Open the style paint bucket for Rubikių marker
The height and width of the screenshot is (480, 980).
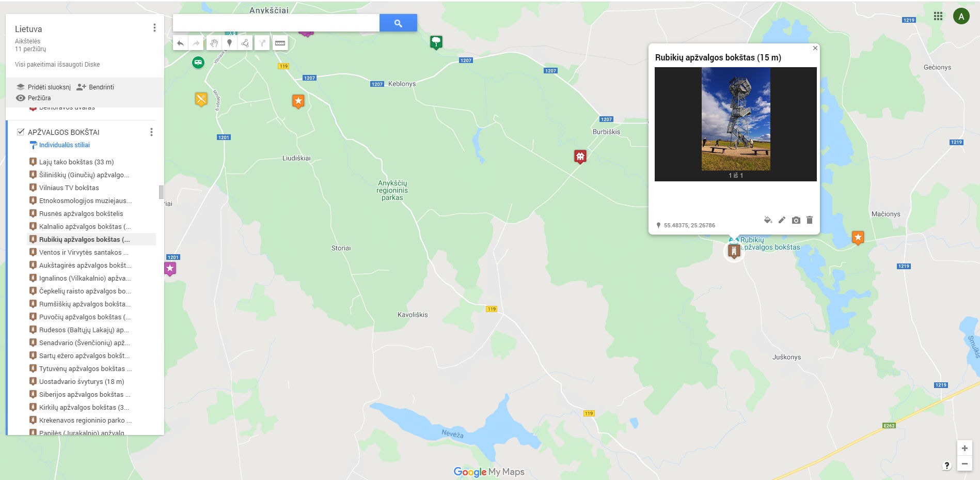coord(768,220)
